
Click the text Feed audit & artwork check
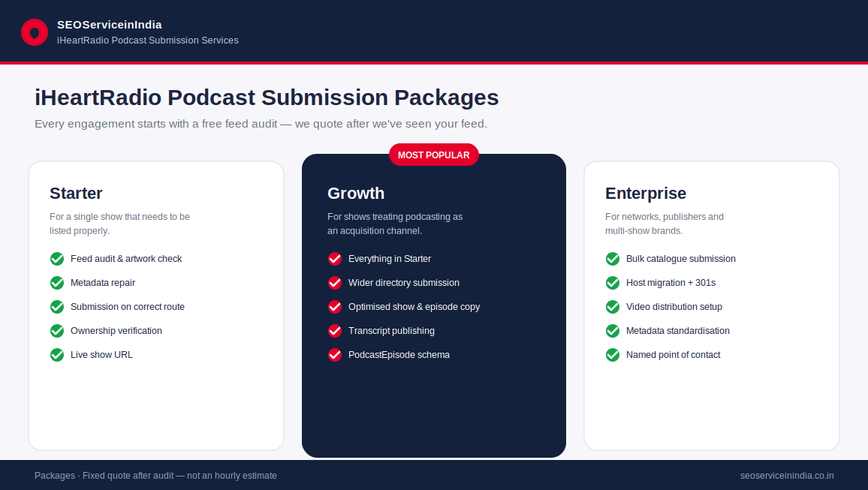pos(126,259)
